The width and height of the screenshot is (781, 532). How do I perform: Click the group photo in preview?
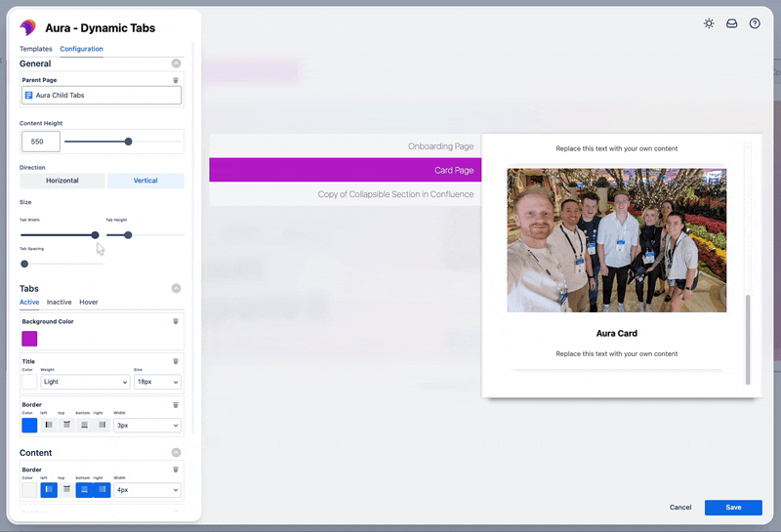pyautogui.click(x=617, y=240)
